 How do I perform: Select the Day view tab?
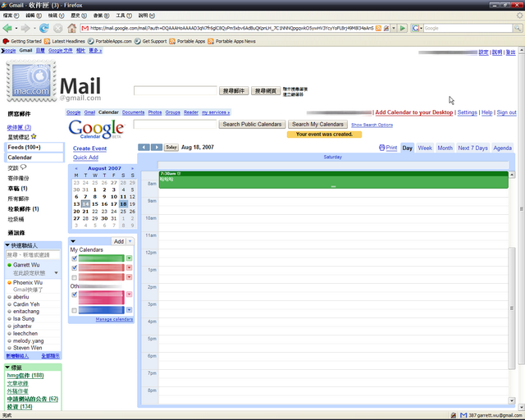pos(407,148)
